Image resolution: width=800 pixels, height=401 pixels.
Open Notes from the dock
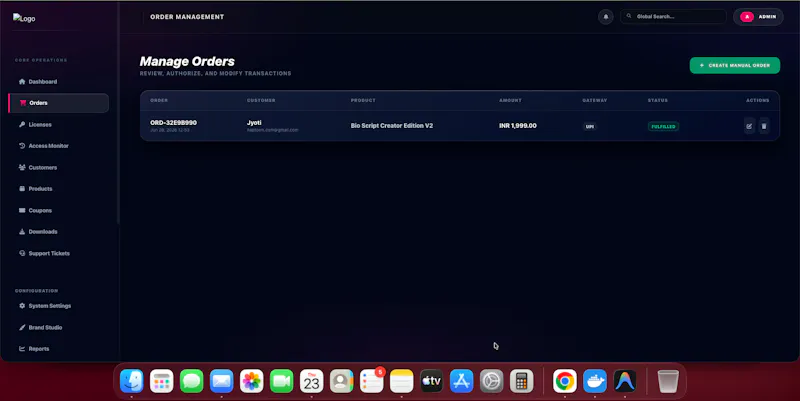(x=402, y=381)
